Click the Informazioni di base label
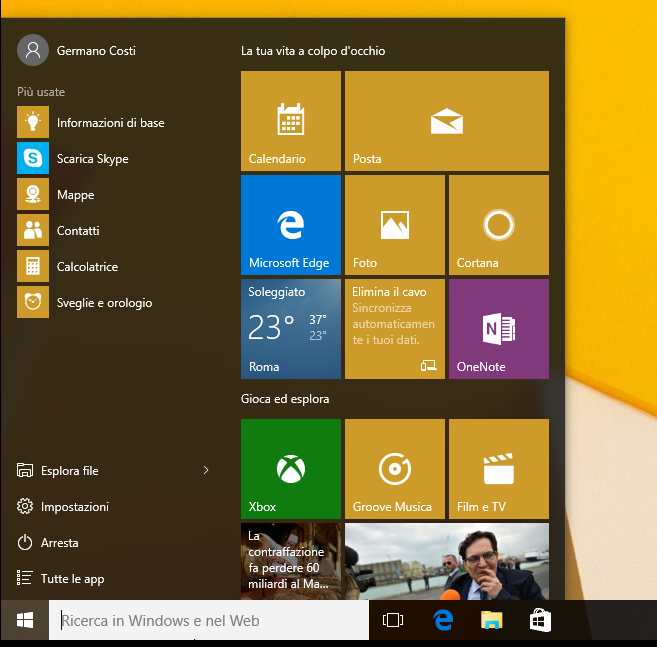The height and width of the screenshot is (647, 657). pyautogui.click(x=111, y=123)
